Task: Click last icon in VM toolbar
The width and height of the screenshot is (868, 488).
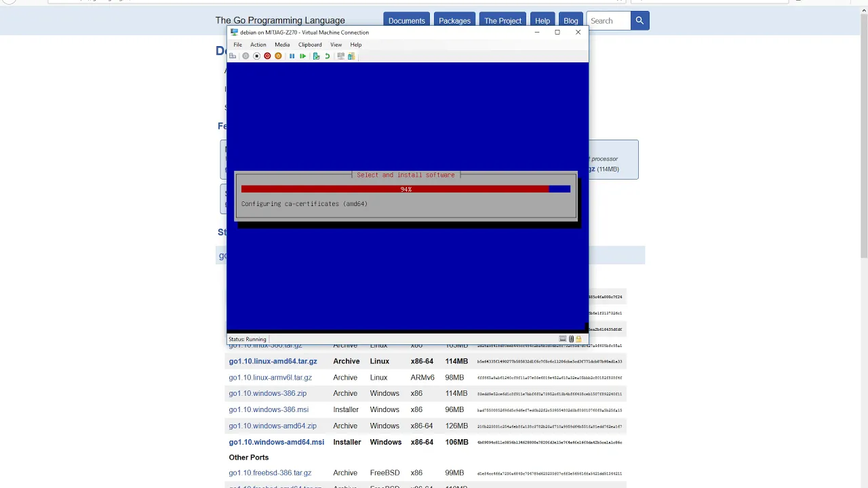Action: 351,56
